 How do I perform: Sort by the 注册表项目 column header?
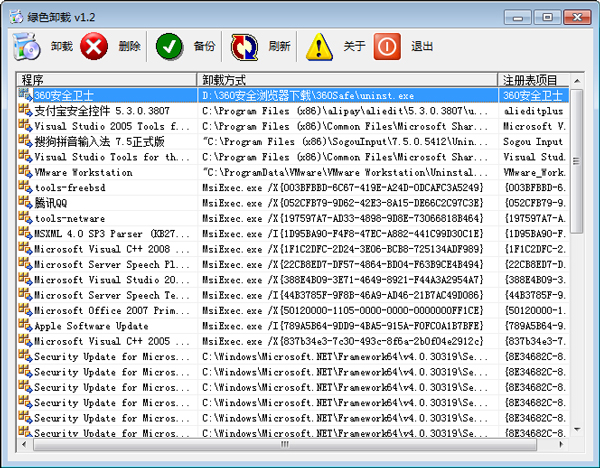tap(533, 80)
